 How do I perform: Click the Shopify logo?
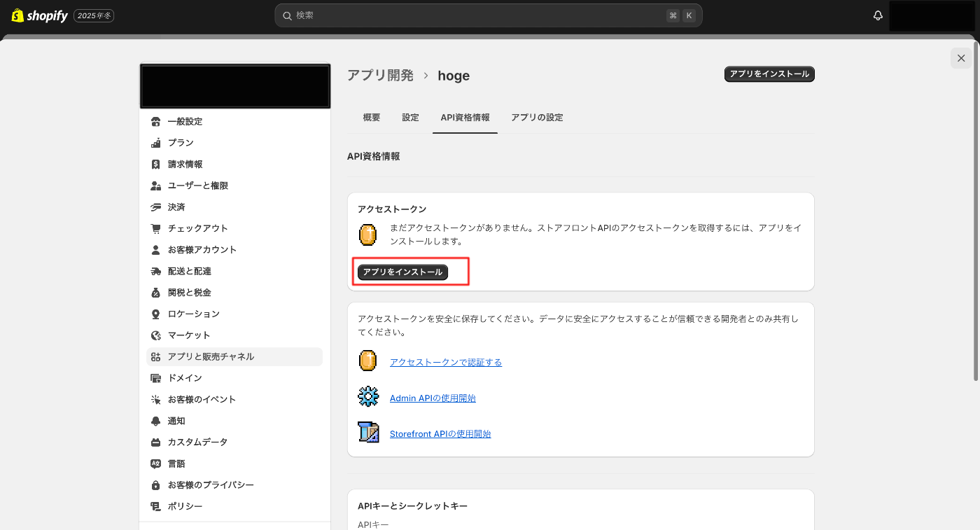click(40, 15)
